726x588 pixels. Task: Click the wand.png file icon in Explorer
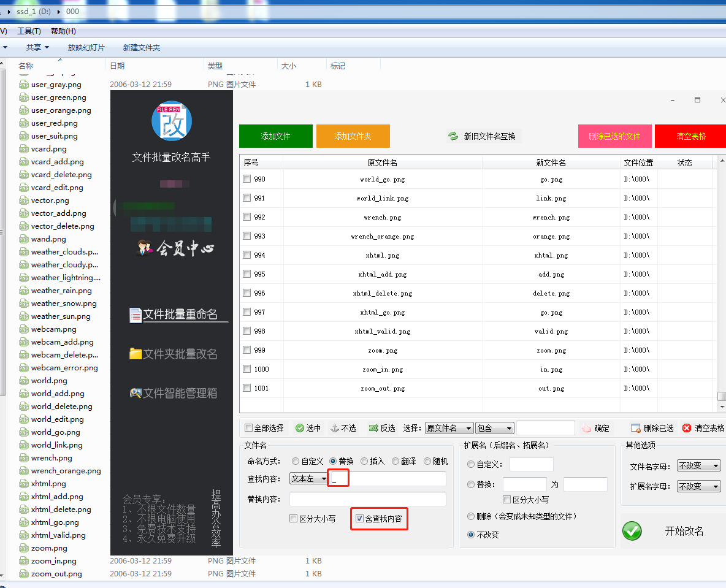24,239
